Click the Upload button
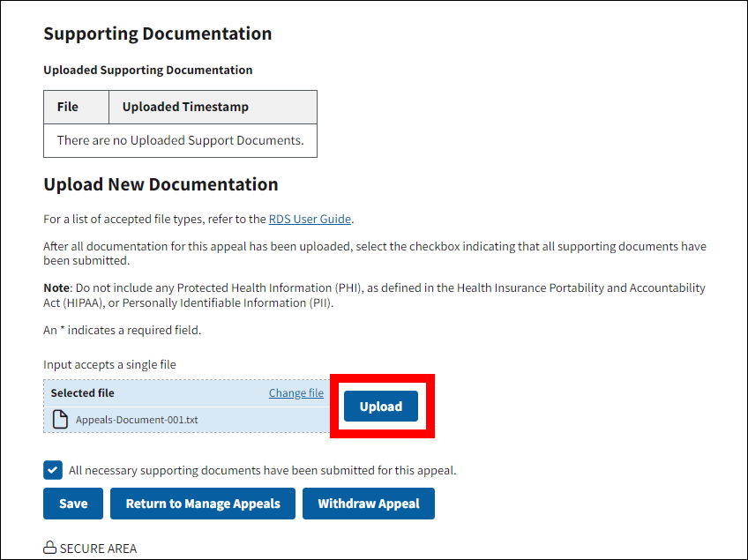The width and height of the screenshot is (748, 560). point(380,407)
